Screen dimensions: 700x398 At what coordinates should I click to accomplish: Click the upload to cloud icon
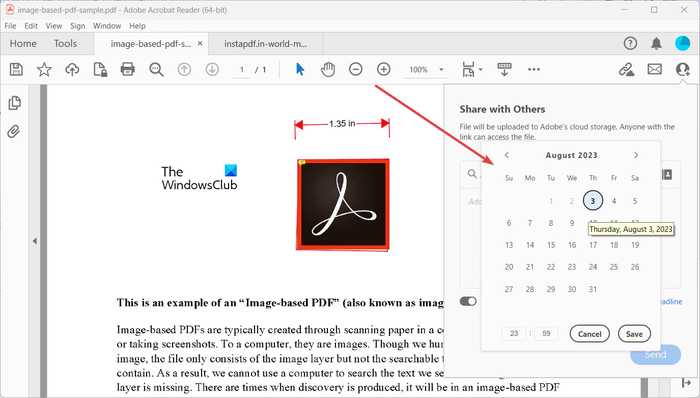tap(72, 69)
